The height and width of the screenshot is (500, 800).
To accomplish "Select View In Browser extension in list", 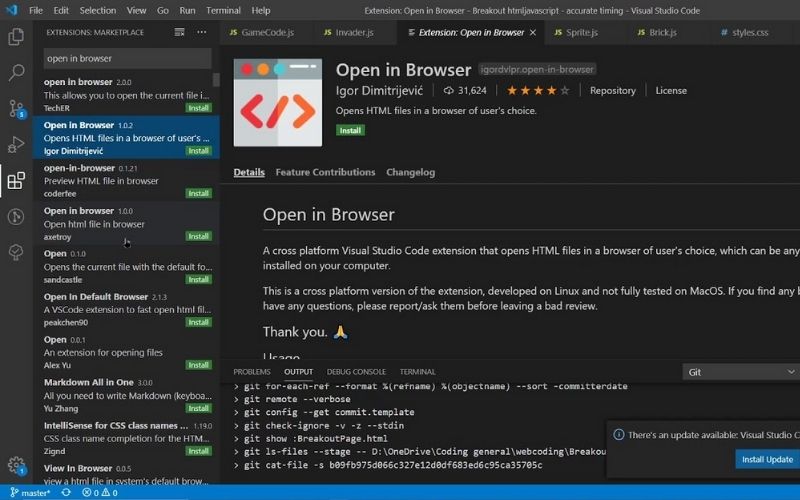I will coord(127,474).
